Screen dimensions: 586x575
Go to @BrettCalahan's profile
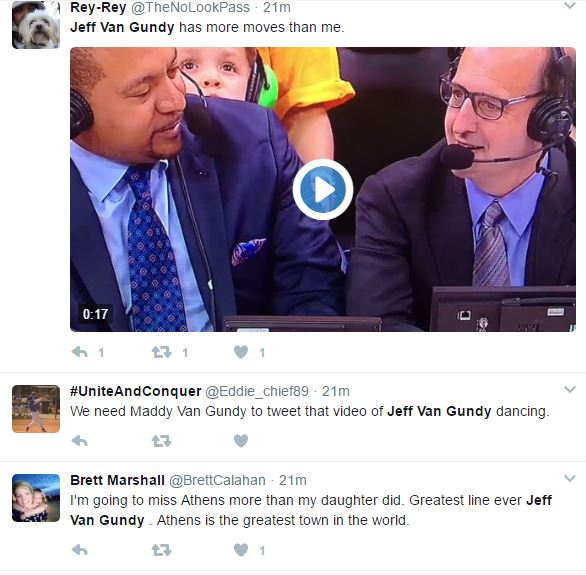[x=218, y=480]
